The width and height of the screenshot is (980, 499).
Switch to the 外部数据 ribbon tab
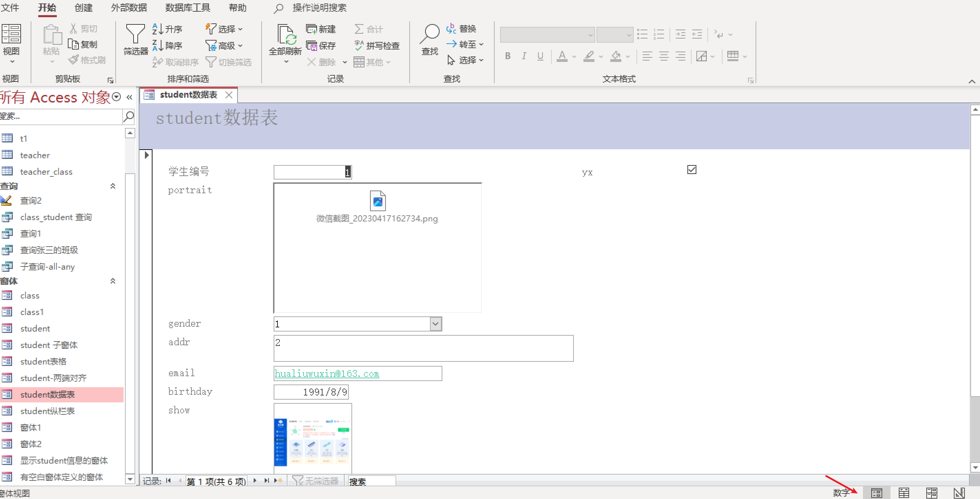129,8
